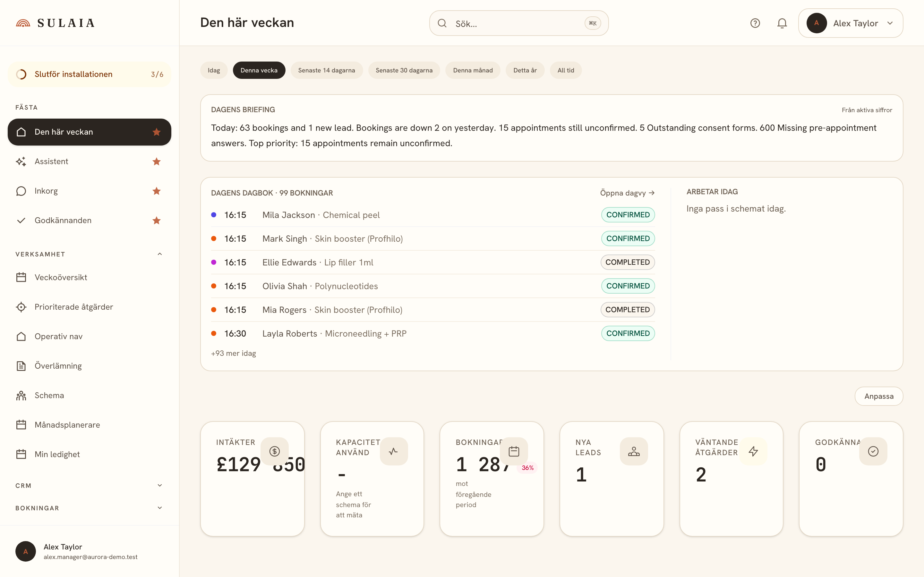Image resolution: width=924 pixels, height=577 pixels.
Task: Click the calendar icon in Bokningar card
Action: tap(514, 451)
